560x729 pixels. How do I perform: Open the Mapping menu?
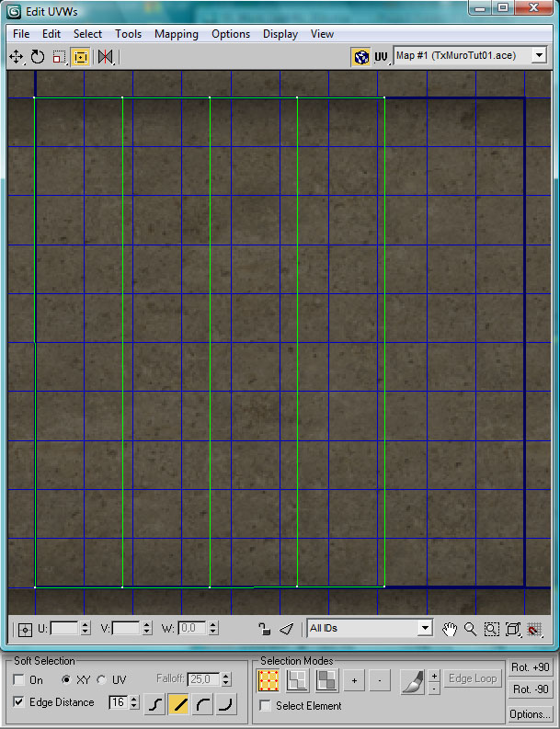point(176,34)
